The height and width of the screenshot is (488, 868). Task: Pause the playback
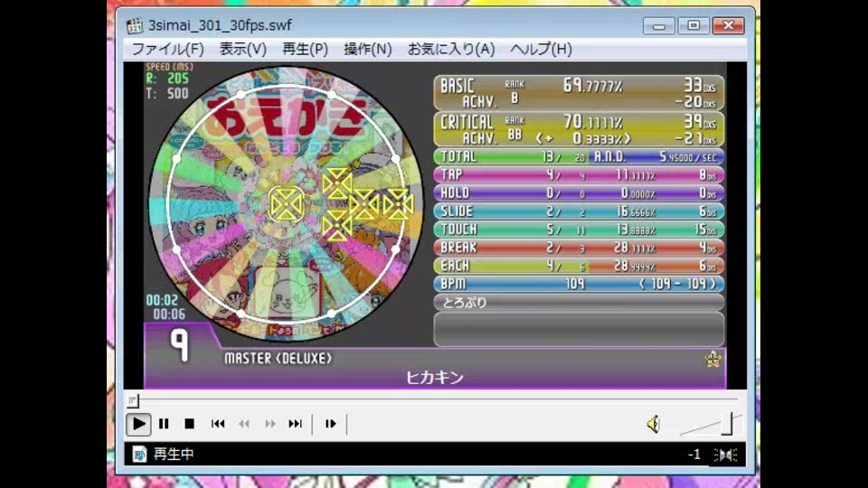point(164,425)
